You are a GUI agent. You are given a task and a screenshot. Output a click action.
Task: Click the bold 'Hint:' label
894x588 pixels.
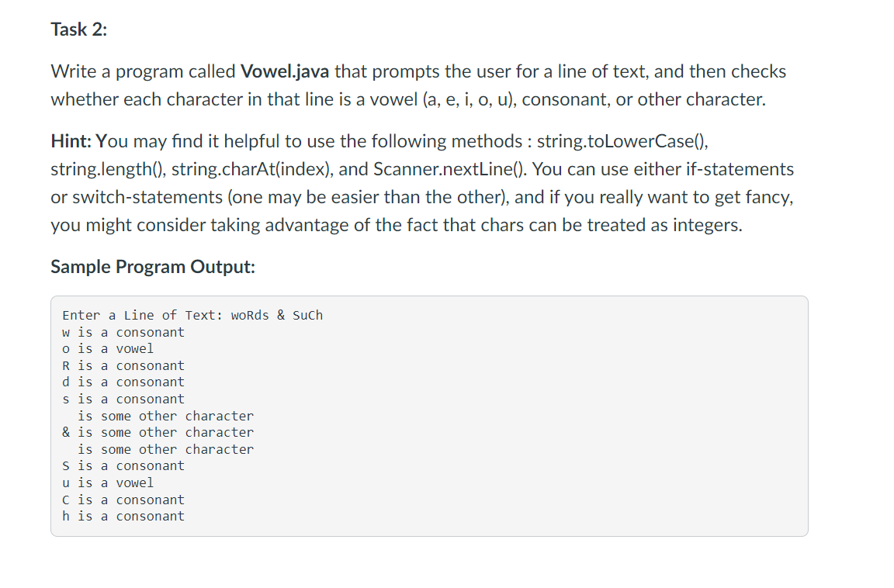[71, 140]
